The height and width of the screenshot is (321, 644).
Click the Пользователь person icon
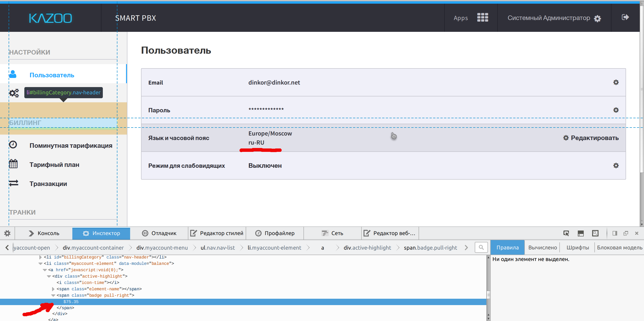pos(13,74)
